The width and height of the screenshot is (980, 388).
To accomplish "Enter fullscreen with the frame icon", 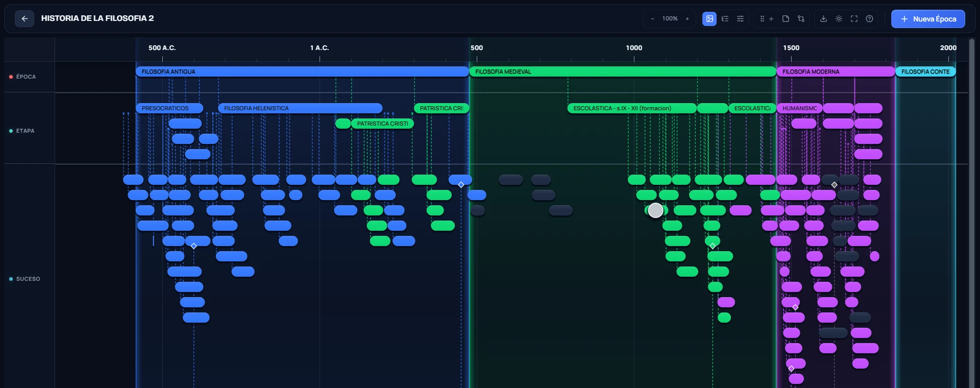I will 854,19.
